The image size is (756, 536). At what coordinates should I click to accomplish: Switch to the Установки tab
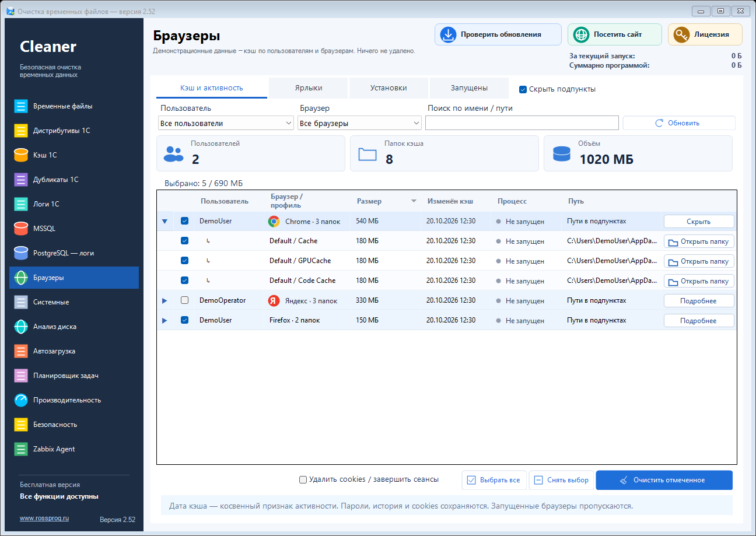388,88
